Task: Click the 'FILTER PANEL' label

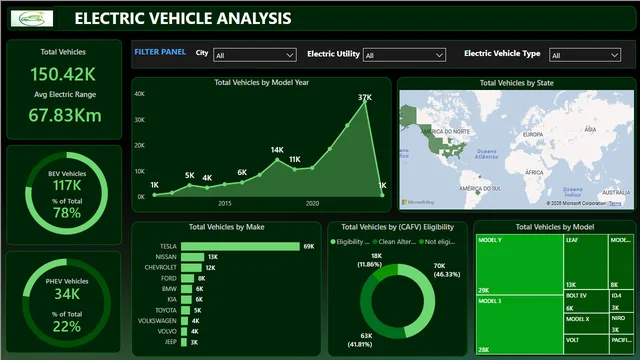Action: click(x=160, y=52)
